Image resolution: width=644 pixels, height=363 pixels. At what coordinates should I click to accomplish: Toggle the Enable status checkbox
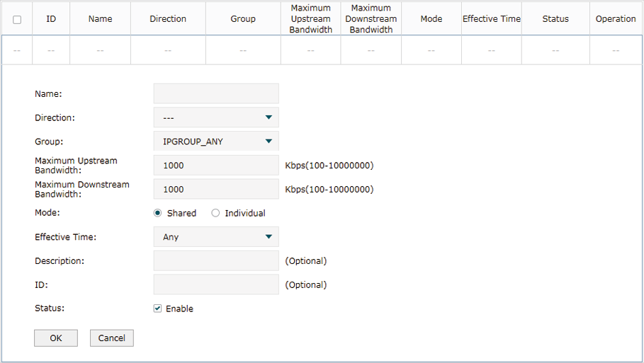click(x=157, y=309)
